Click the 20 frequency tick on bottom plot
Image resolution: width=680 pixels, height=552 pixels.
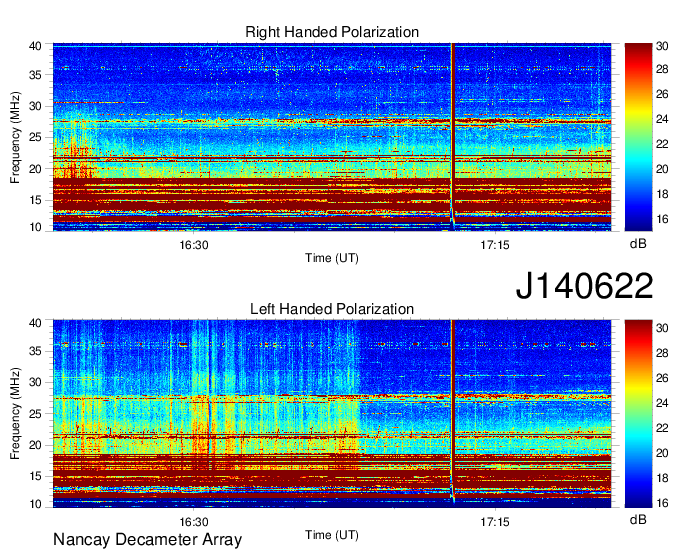[x=35, y=445]
